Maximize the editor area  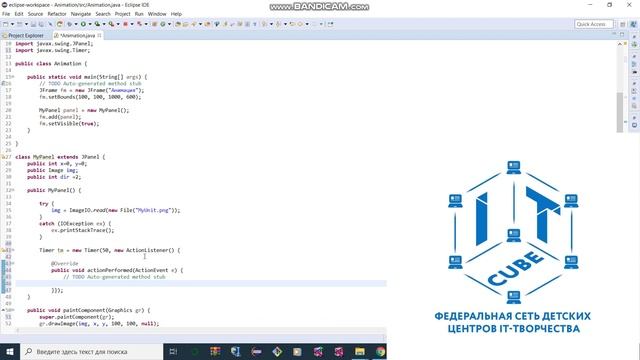point(622,34)
